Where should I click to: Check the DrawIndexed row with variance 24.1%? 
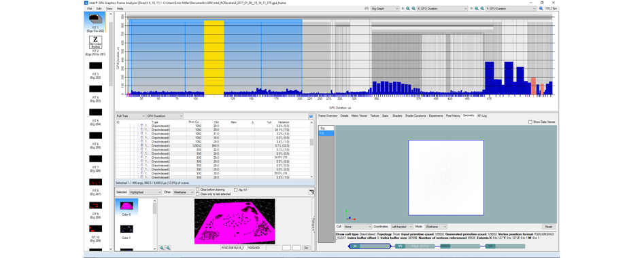pos(142,130)
